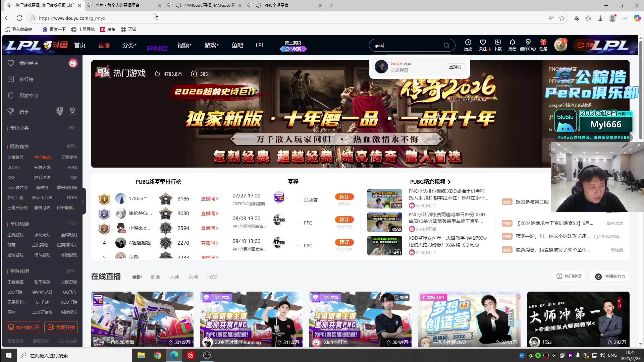
Task: Click the 下载 download icon in header
Action: 498,45
